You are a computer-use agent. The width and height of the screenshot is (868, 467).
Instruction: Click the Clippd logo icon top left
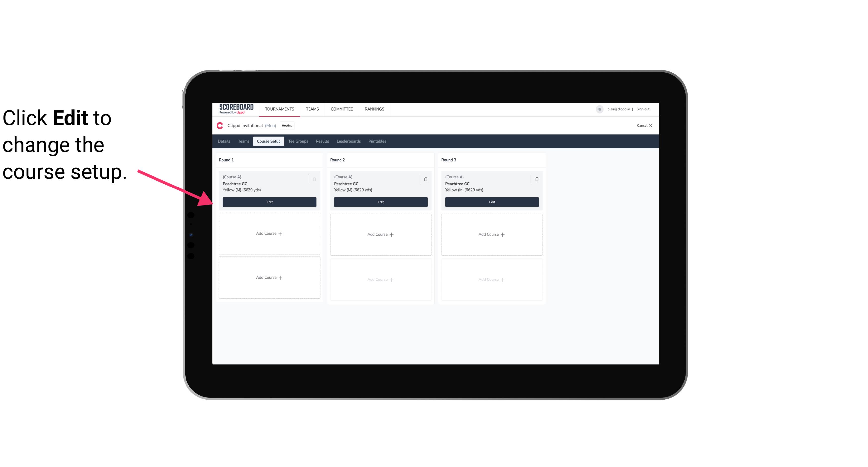click(x=220, y=125)
